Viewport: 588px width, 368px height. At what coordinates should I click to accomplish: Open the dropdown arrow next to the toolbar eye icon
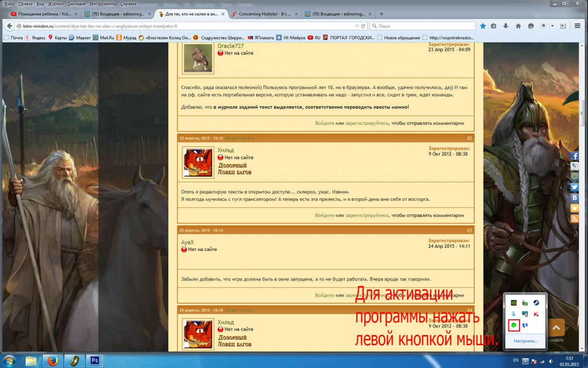point(552,26)
